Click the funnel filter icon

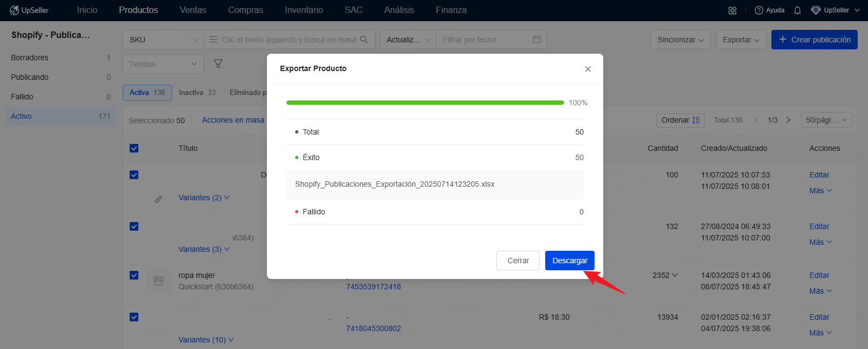tap(218, 64)
